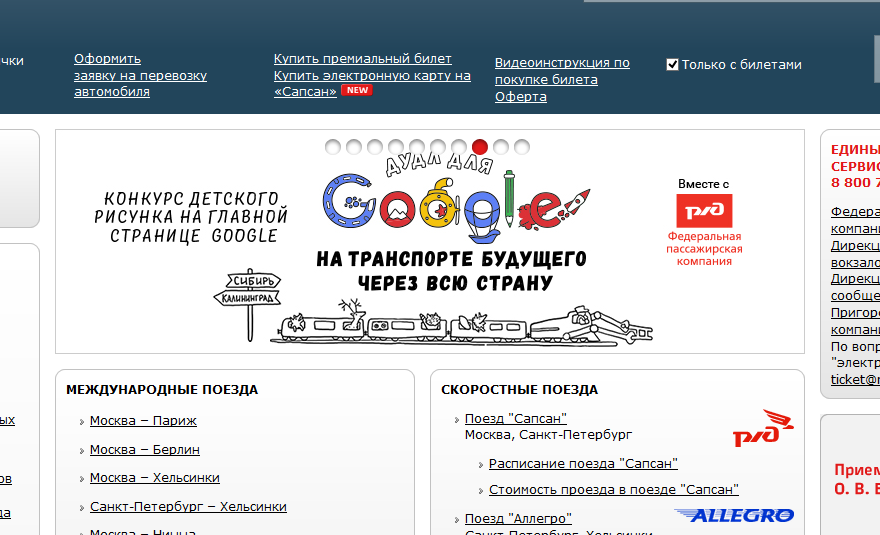
Task: Click 'Купить премиальный билет' link
Action: pos(363,58)
